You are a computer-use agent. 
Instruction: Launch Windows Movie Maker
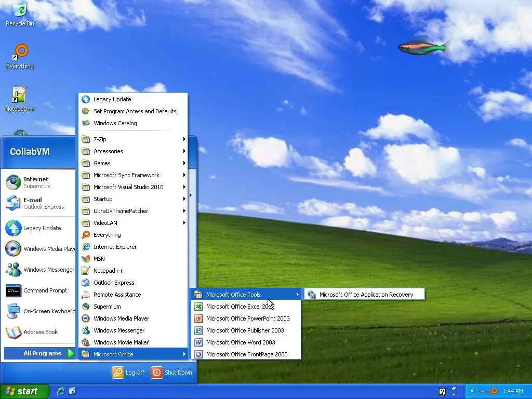pyautogui.click(x=132, y=342)
